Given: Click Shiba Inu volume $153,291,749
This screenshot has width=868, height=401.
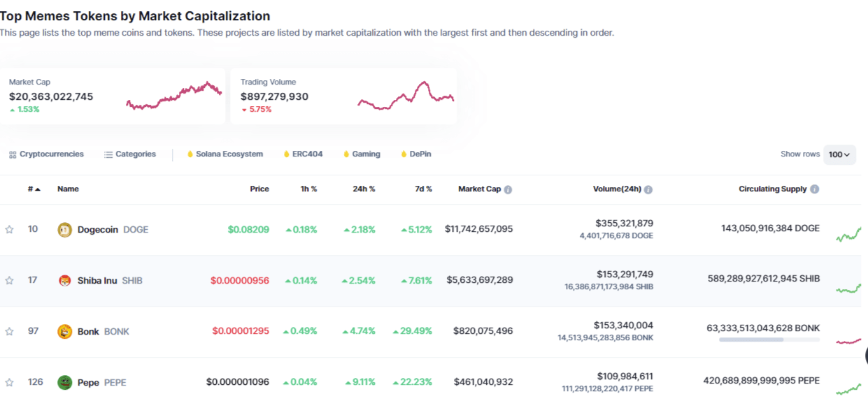Looking at the screenshot, I should (x=625, y=275).
